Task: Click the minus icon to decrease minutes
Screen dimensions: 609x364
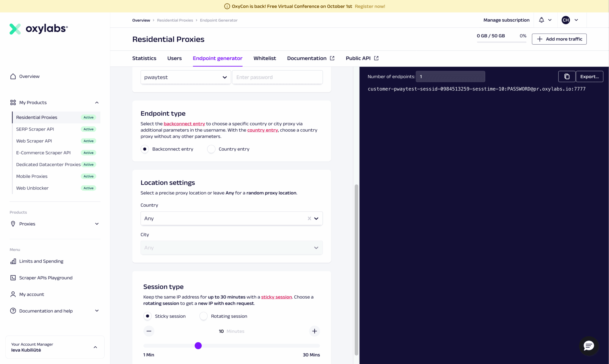Action: (149, 331)
